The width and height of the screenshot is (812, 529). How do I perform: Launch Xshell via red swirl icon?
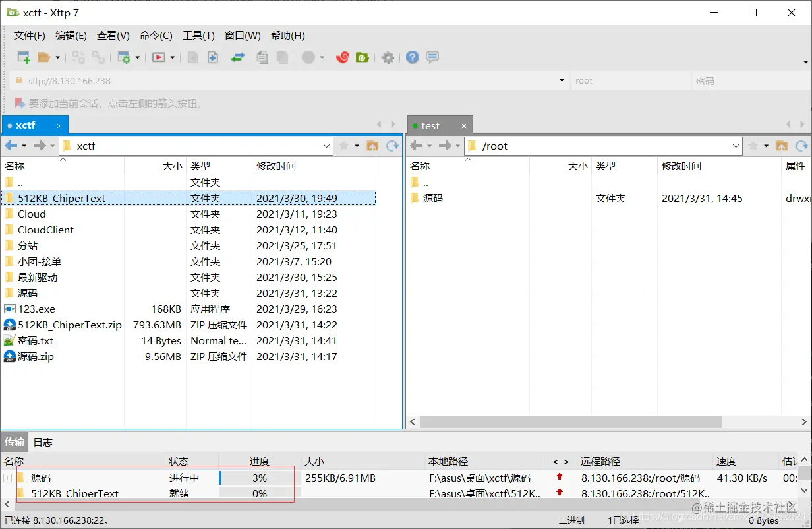(x=342, y=57)
